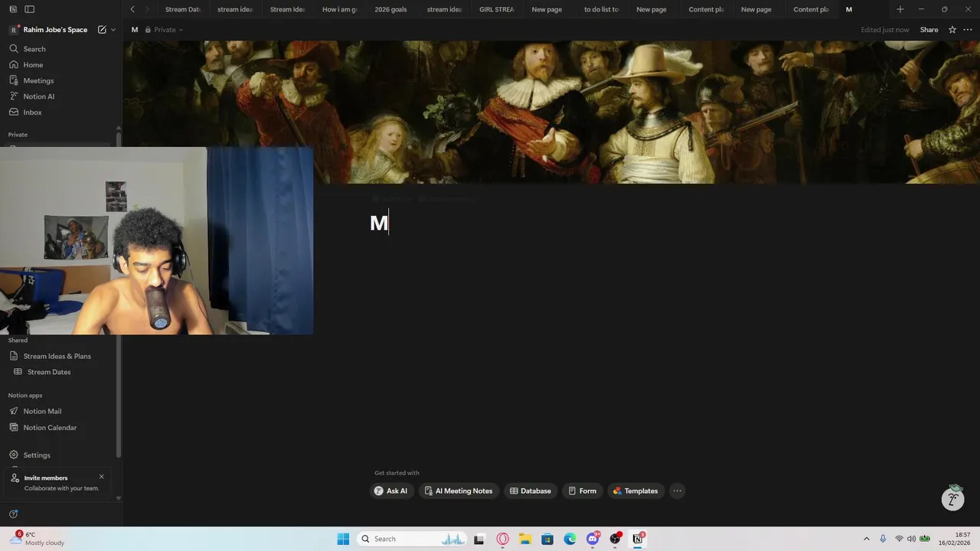
Task: Open the weather widget showing 6°C
Action: click(38, 539)
